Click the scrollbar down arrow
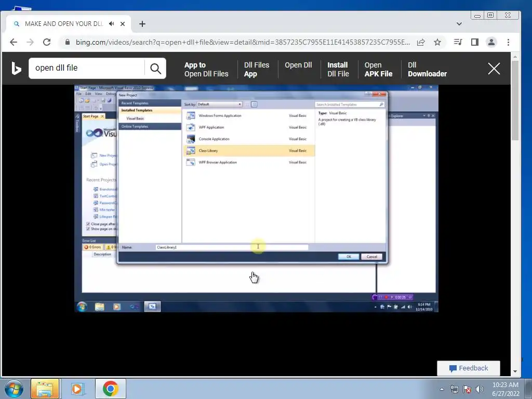This screenshot has height=399, width=532. (x=515, y=371)
